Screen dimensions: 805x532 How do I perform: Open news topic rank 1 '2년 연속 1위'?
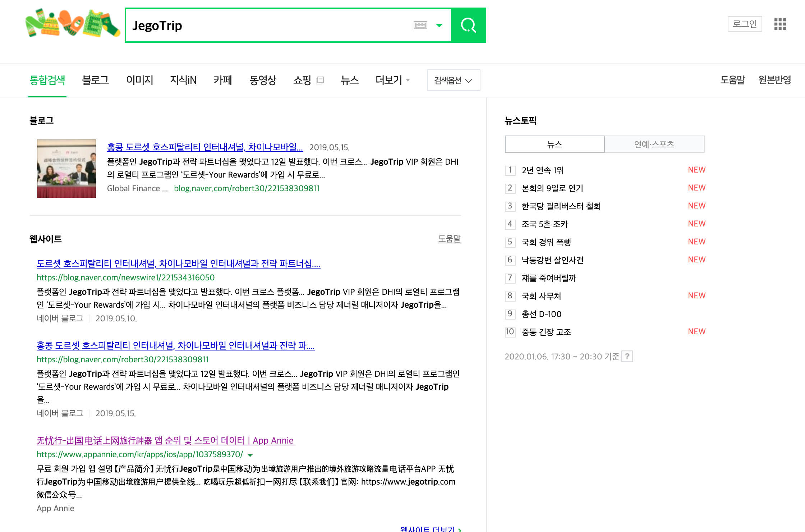click(542, 170)
